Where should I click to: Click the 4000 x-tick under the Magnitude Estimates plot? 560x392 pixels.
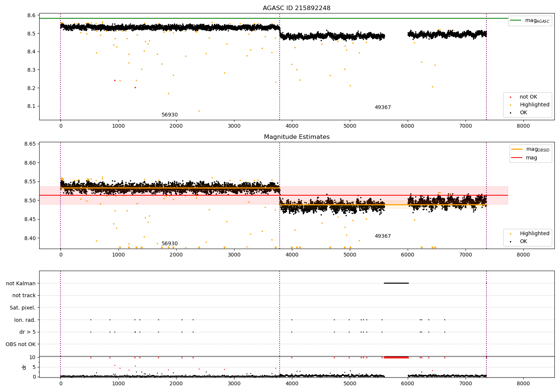point(292,255)
